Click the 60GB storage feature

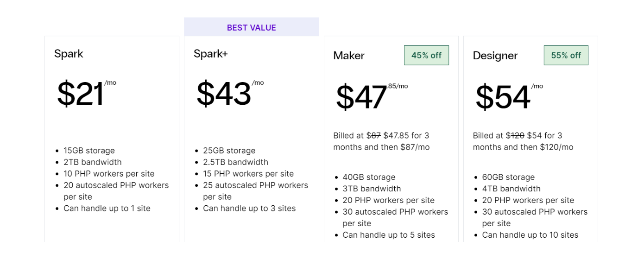508,177
